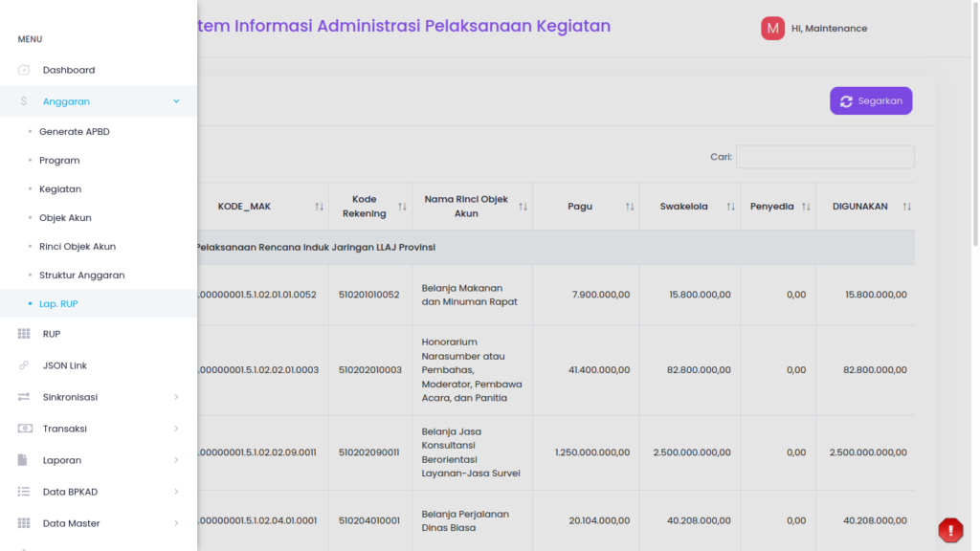Expand the Data Master submenu arrow
This screenshot has width=980, height=551.
pyautogui.click(x=176, y=523)
